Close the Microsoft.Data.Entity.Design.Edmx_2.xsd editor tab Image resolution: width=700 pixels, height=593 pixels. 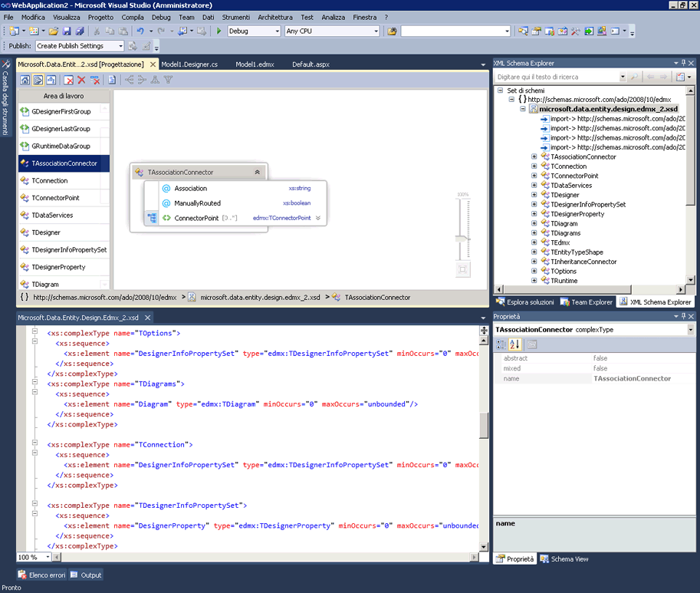[147, 318]
